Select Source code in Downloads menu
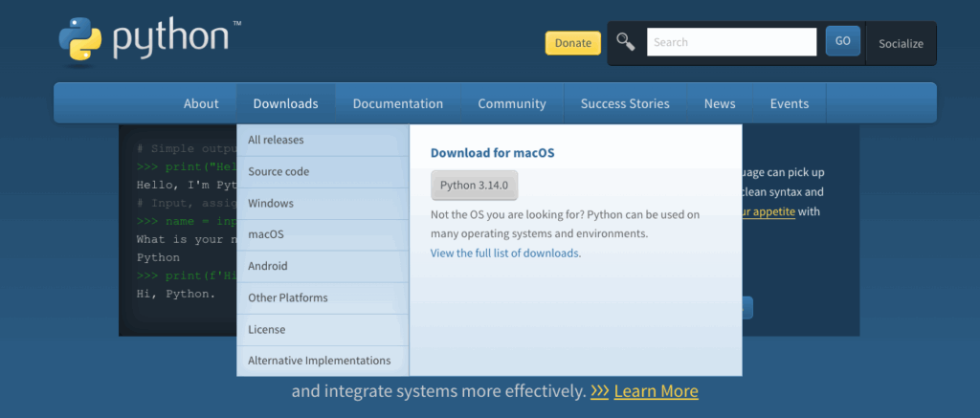The width and height of the screenshot is (980, 418). pyautogui.click(x=278, y=171)
